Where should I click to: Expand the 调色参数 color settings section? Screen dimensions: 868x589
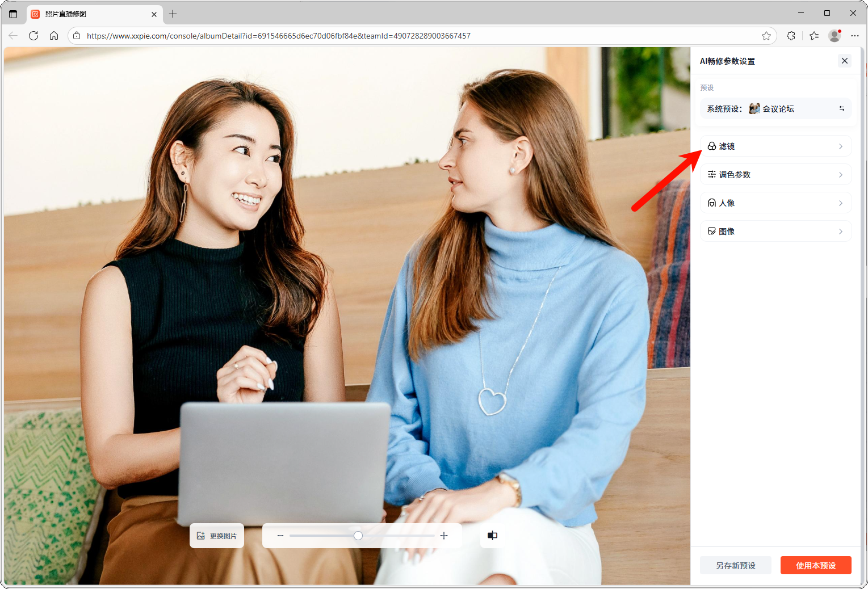tap(775, 175)
